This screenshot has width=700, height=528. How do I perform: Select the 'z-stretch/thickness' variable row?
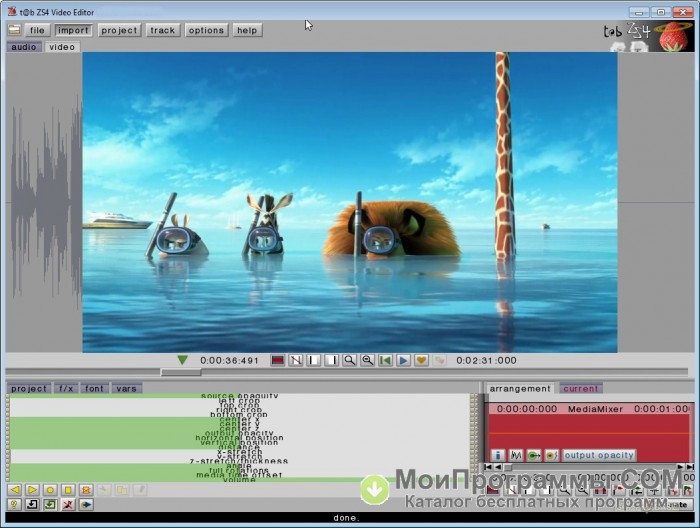click(239, 461)
